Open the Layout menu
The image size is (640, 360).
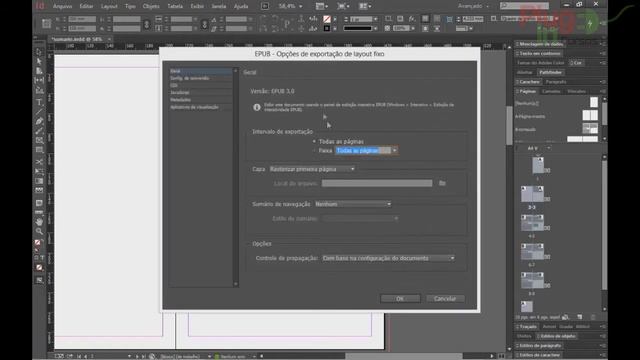(x=109, y=7)
